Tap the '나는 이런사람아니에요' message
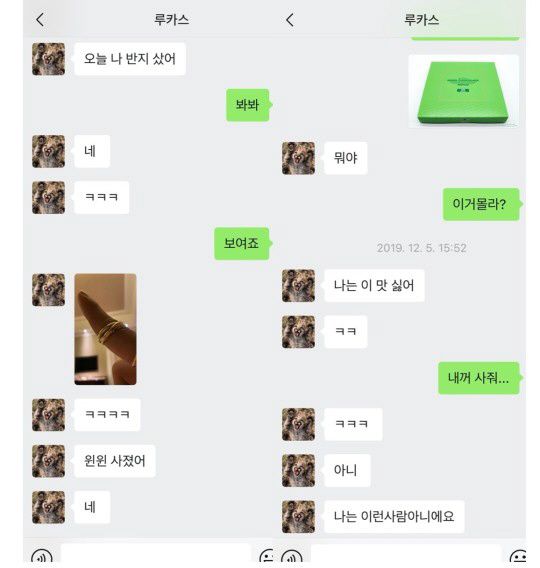Viewport: 540px width, 568px height. tap(394, 517)
